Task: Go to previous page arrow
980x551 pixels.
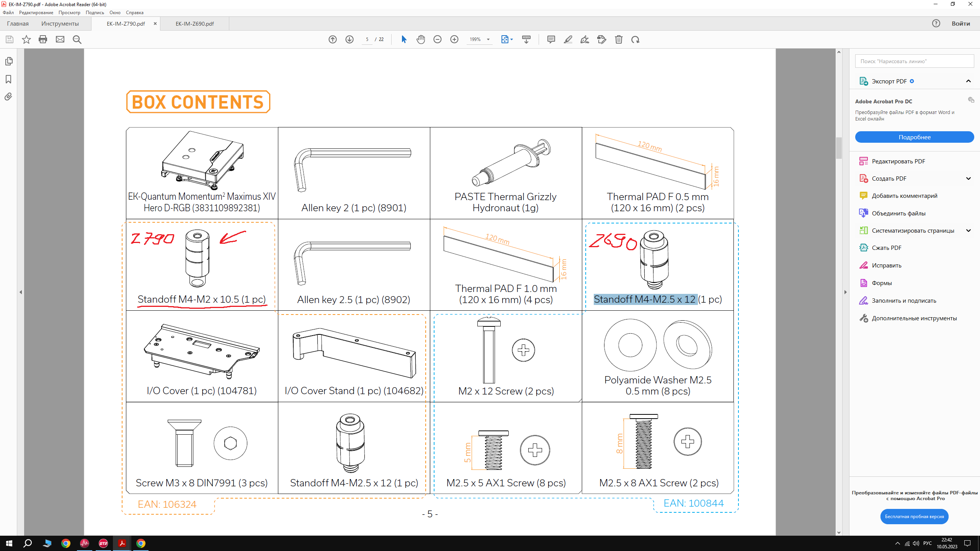Action: (x=333, y=39)
